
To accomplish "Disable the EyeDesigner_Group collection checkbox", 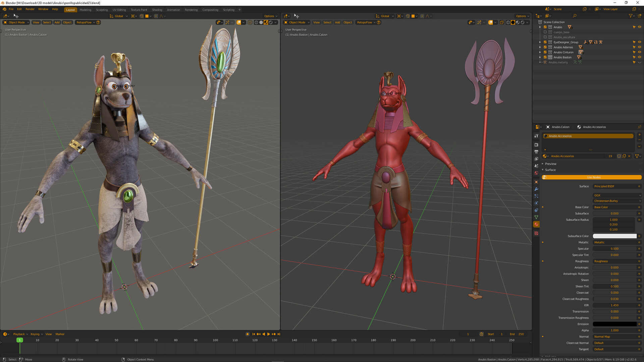I will [x=545, y=42].
